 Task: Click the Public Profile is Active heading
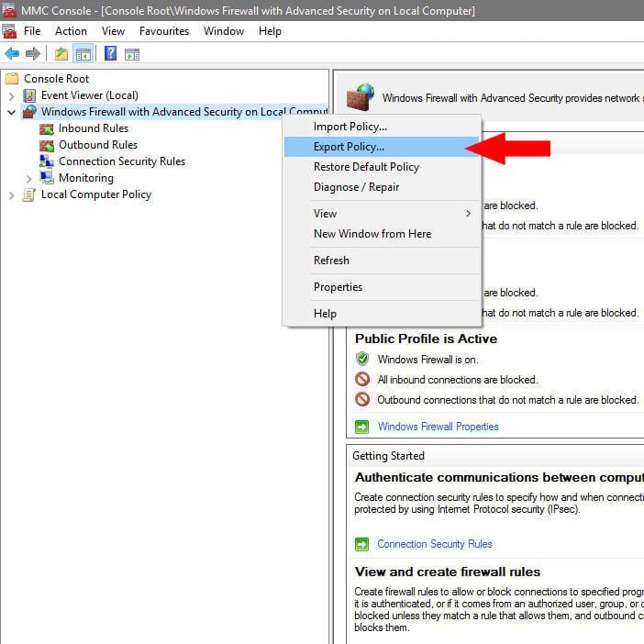[426, 339]
